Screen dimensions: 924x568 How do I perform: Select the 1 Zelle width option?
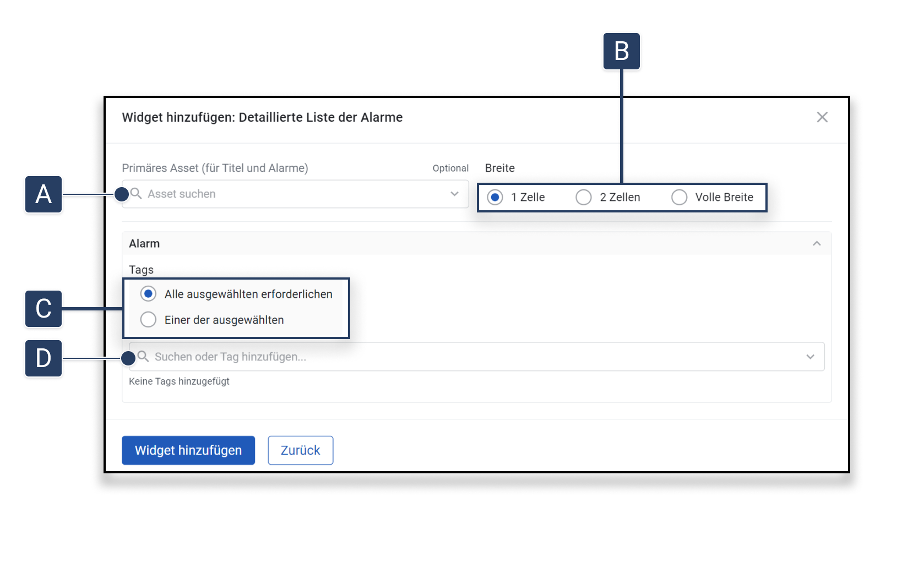coord(495,197)
